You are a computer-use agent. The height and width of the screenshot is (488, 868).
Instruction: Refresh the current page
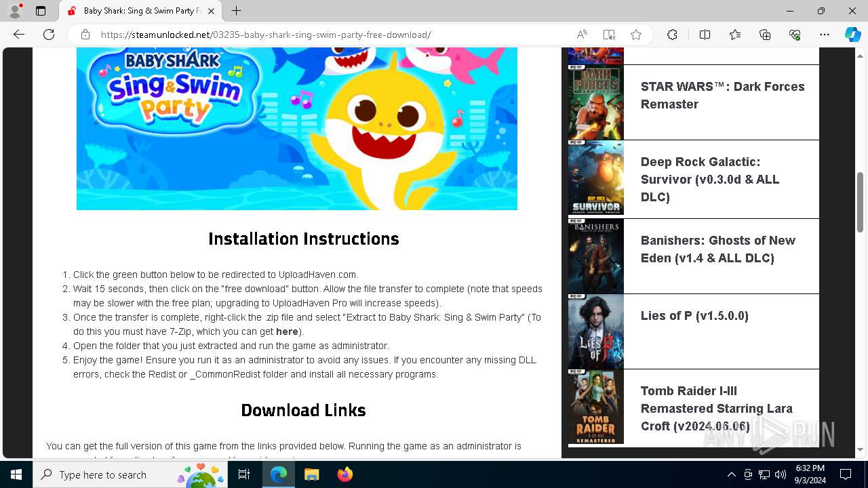tap(49, 35)
